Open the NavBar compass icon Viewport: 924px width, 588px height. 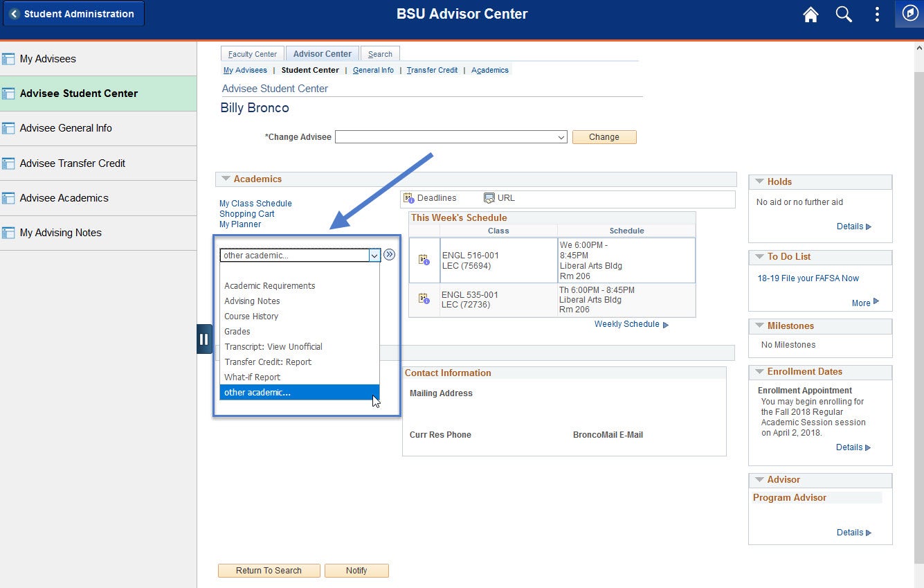point(909,15)
